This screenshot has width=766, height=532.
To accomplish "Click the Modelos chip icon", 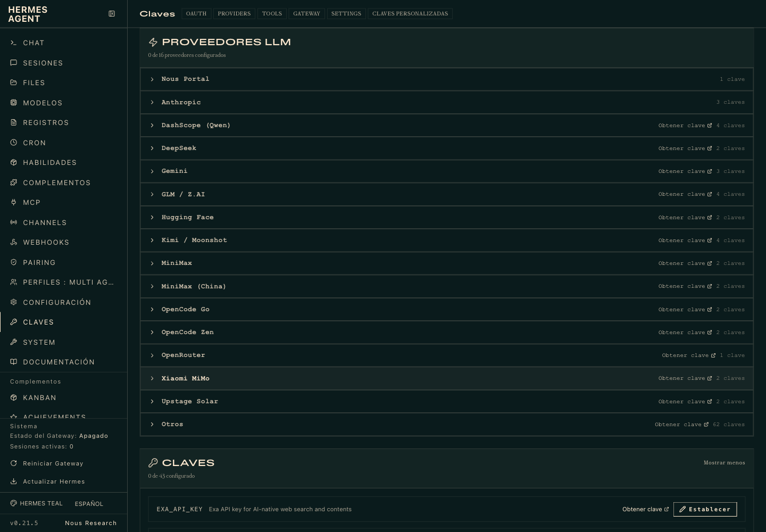I will [14, 103].
